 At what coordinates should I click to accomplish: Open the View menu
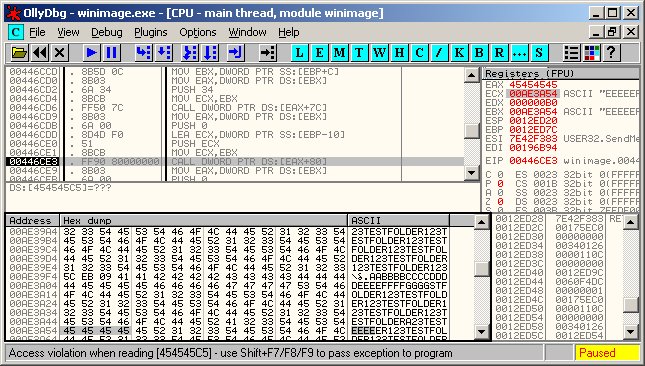coord(68,32)
